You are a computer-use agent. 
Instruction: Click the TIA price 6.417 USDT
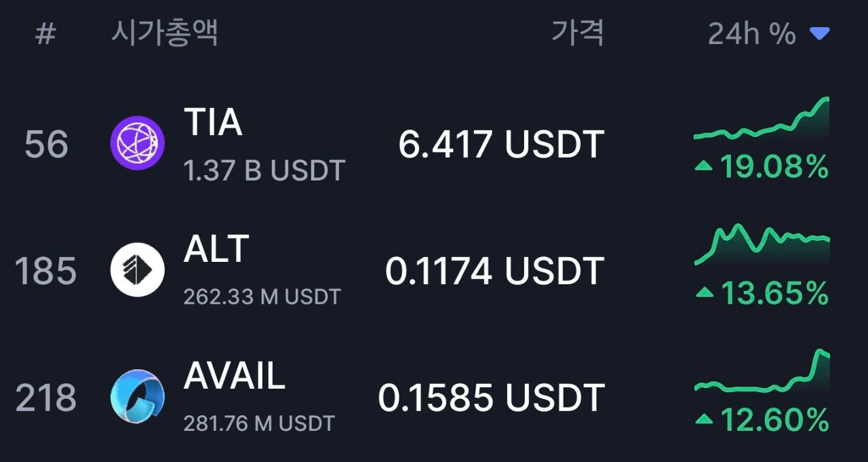point(500,145)
